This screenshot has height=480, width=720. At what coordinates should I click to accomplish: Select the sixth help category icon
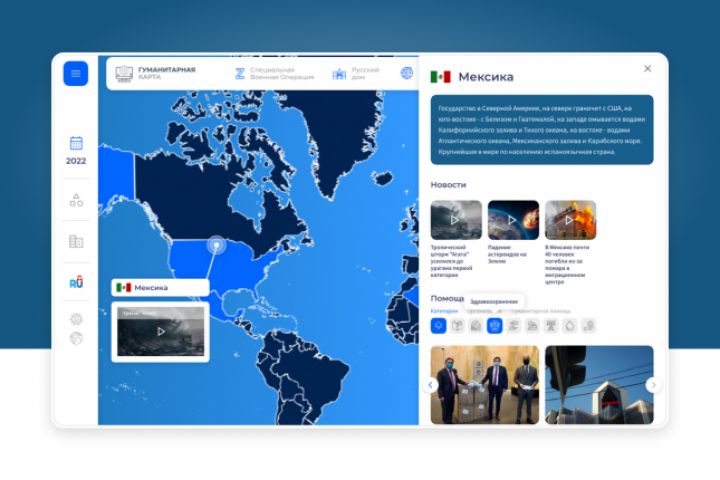pyautogui.click(x=532, y=326)
